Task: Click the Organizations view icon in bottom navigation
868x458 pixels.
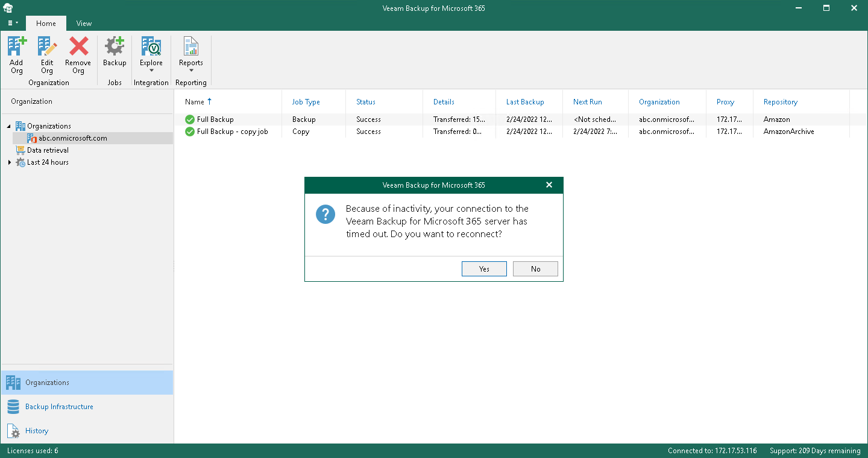Action: (x=13, y=383)
